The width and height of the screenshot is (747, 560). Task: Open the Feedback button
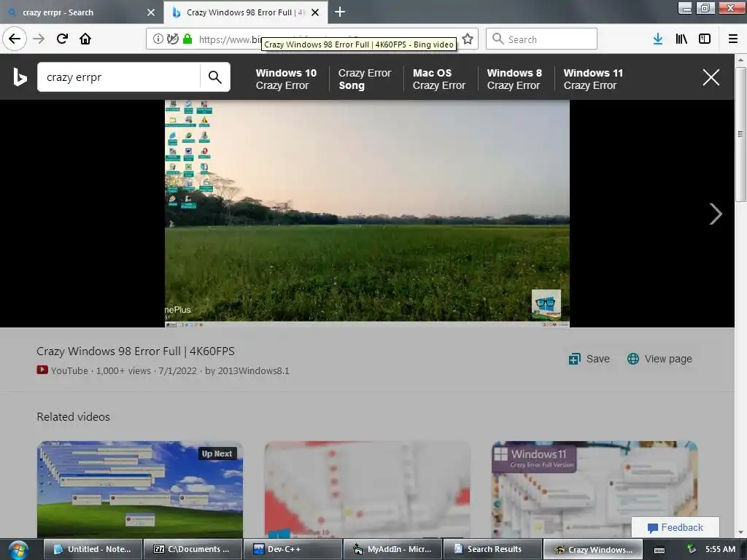tap(675, 527)
